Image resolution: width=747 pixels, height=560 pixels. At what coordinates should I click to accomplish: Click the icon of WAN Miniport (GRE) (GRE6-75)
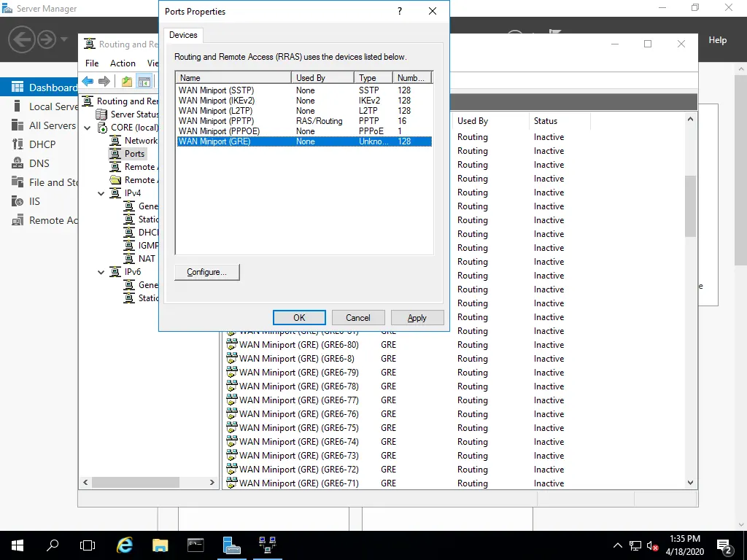click(231, 427)
